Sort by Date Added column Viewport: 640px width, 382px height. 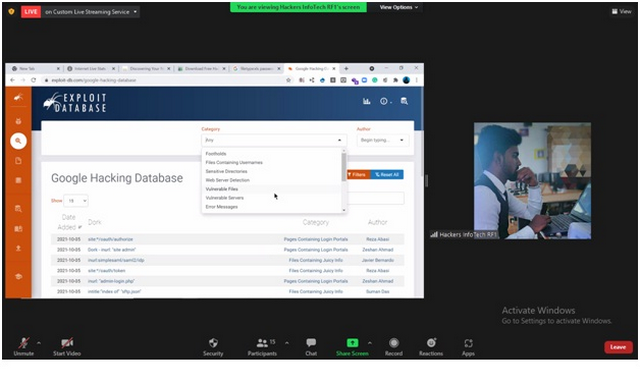(69, 222)
